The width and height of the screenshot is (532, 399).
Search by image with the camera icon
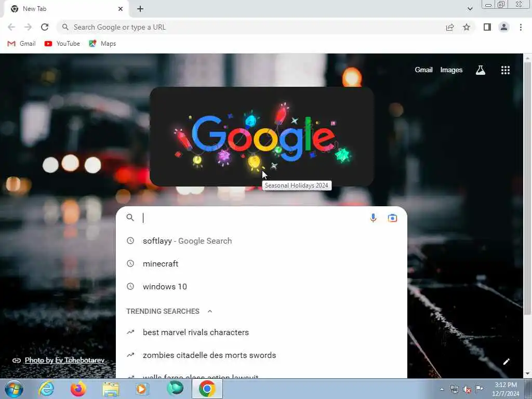coord(392,218)
